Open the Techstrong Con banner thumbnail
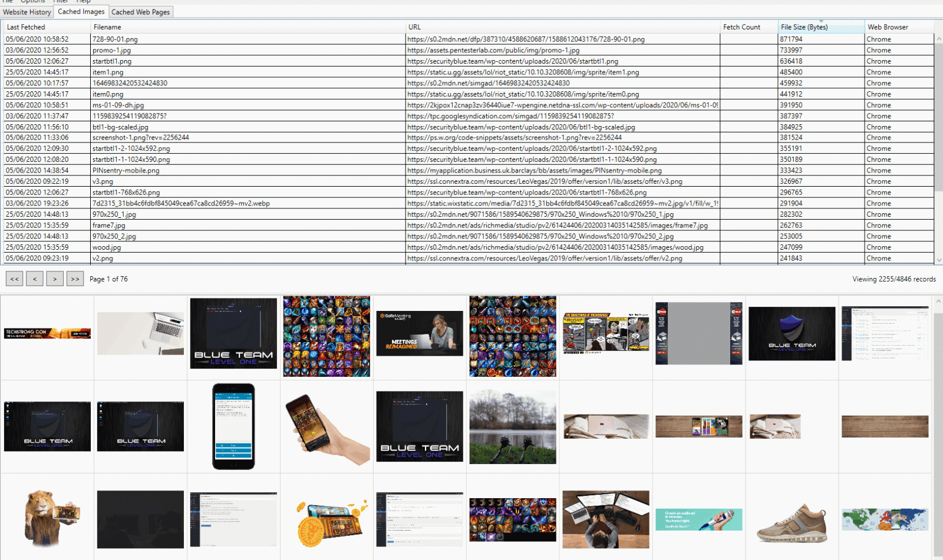 point(47,333)
